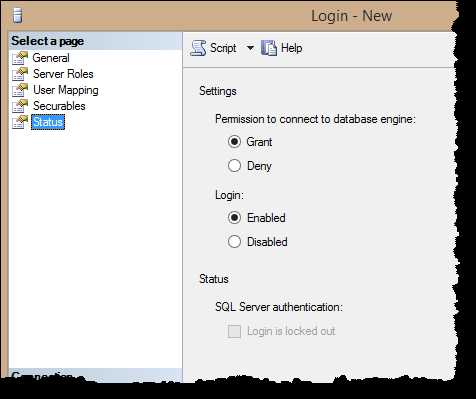Viewport: 476px width, 399px height.
Task: Click the database icon in title bar
Action: click(x=17, y=16)
